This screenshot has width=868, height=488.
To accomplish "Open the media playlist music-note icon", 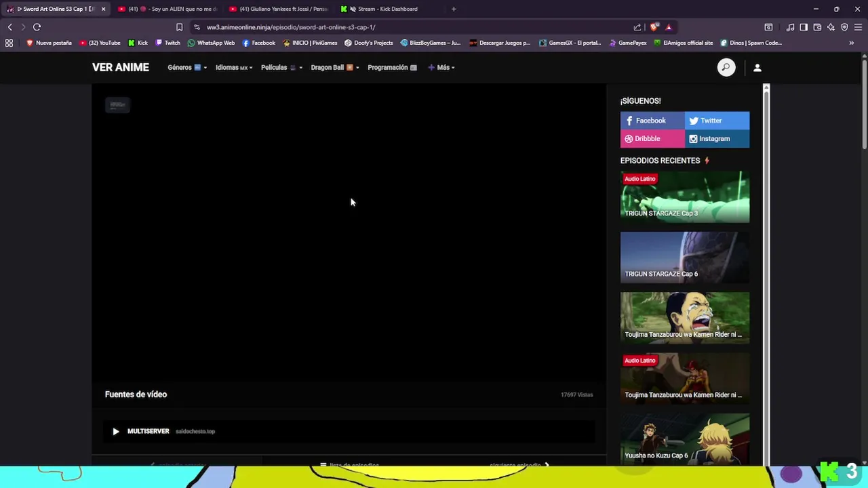I will pos(791,27).
